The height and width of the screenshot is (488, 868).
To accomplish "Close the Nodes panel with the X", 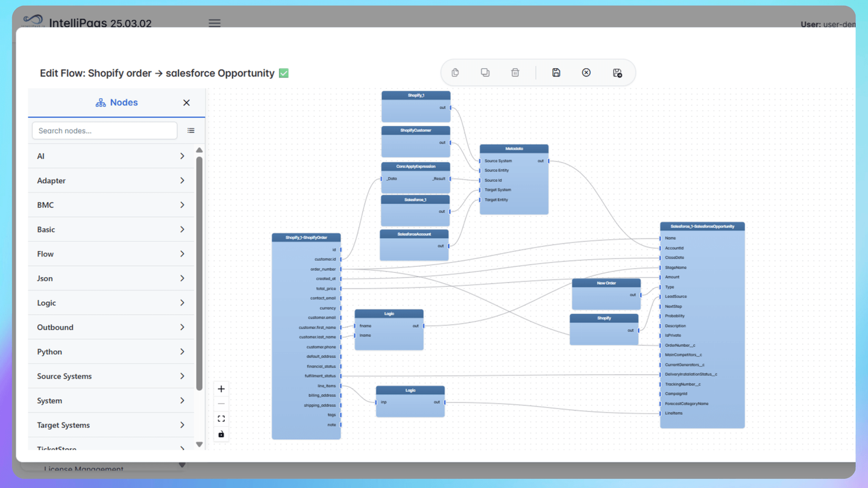I will tap(186, 102).
